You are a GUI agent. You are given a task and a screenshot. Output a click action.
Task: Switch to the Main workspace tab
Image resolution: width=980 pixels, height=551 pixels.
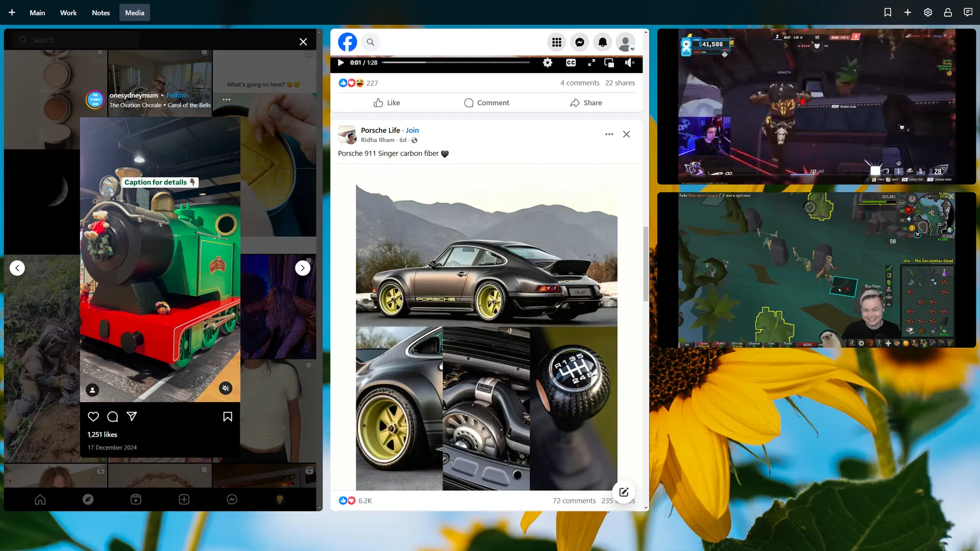37,12
